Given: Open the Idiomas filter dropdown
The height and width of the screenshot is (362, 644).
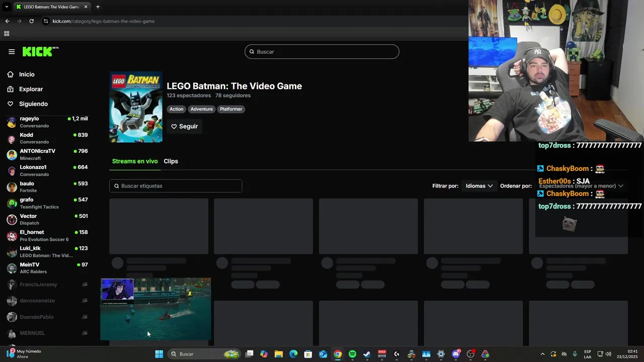Looking at the screenshot, I should pyautogui.click(x=479, y=186).
